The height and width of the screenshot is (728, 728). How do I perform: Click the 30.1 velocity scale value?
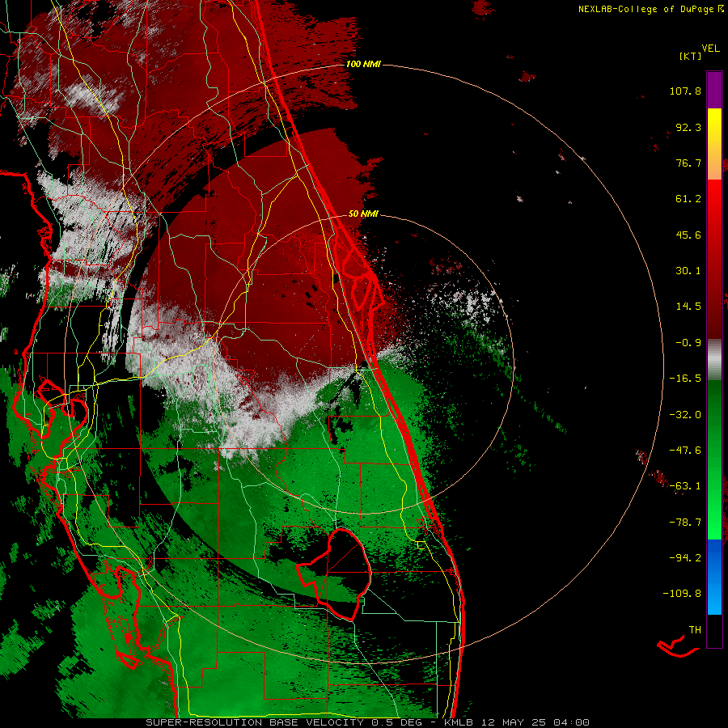tap(688, 270)
